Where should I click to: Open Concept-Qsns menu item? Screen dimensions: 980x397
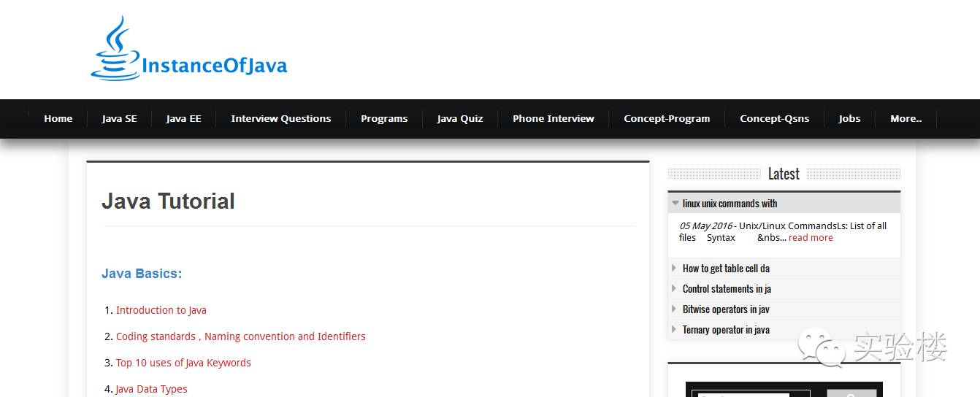tap(775, 118)
